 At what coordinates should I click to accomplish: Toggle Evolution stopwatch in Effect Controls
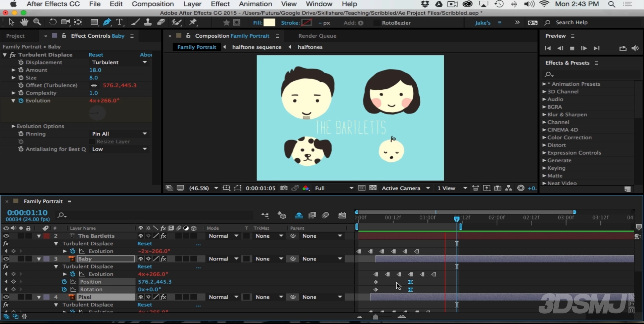pos(21,100)
